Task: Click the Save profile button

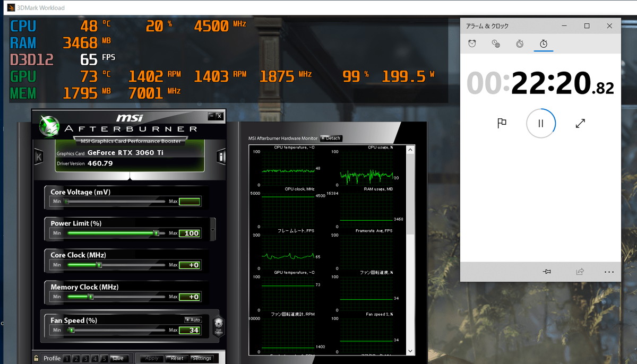Action: [118, 359]
